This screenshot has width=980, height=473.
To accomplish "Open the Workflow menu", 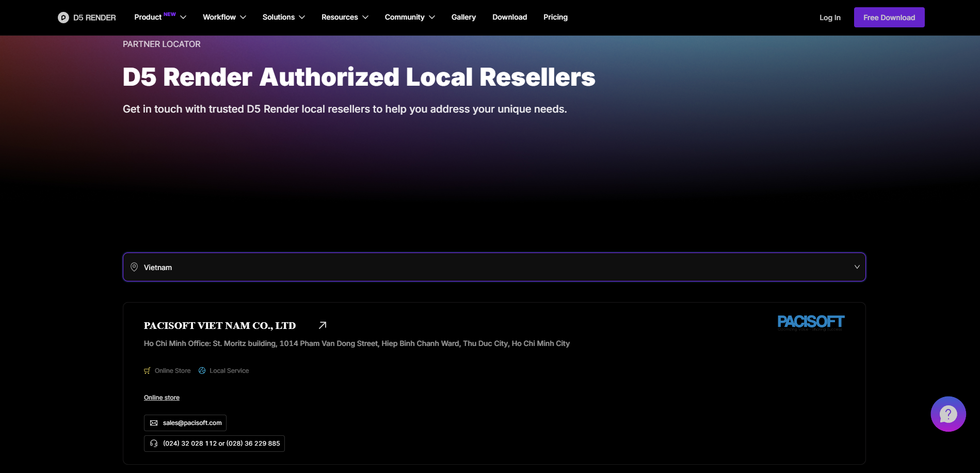I will coord(224,17).
